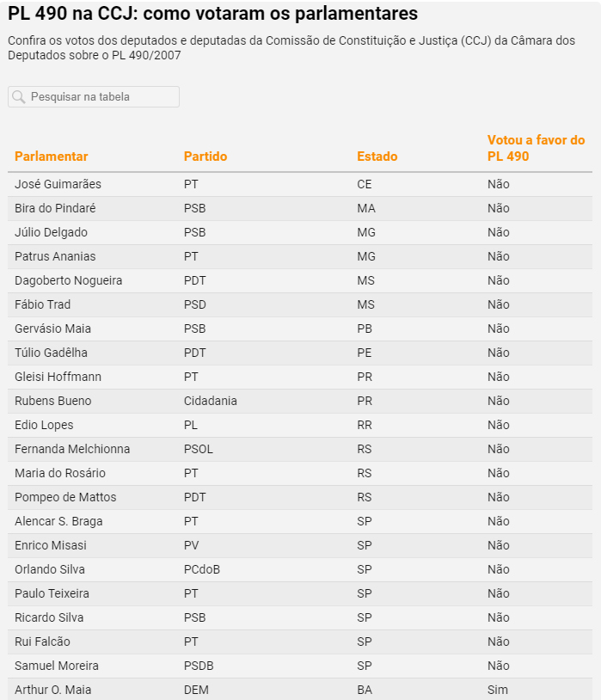Click the Dagoberto Nogueira name cell

pos(68,281)
